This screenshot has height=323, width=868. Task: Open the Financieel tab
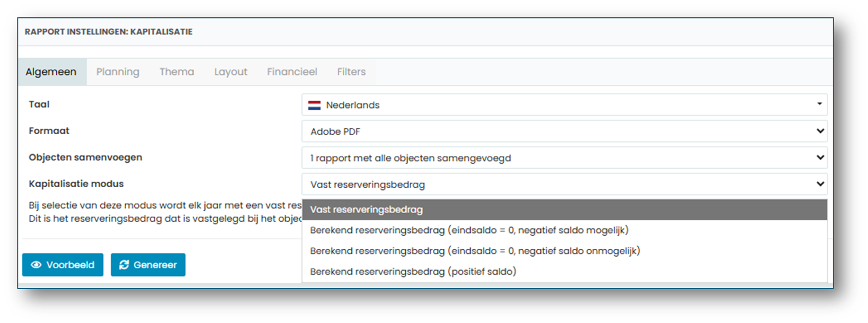(x=292, y=72)
